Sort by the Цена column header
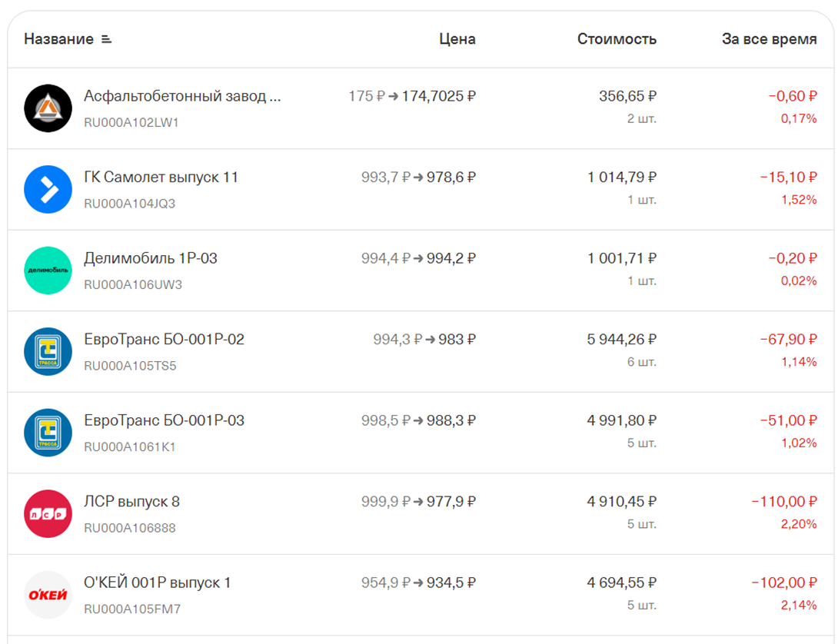The height and width of the screenshot is (644, 838). pyautogui.click(x=457, y=39)
